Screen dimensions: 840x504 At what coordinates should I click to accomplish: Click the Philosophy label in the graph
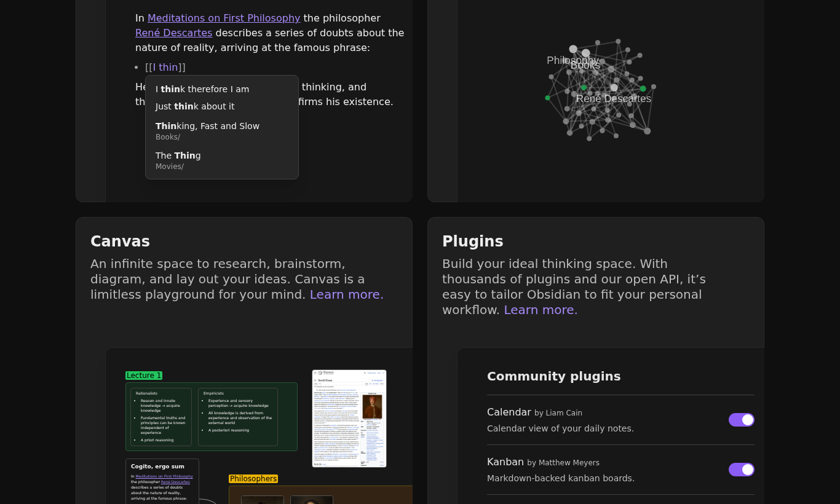click(x=573, y=60)
